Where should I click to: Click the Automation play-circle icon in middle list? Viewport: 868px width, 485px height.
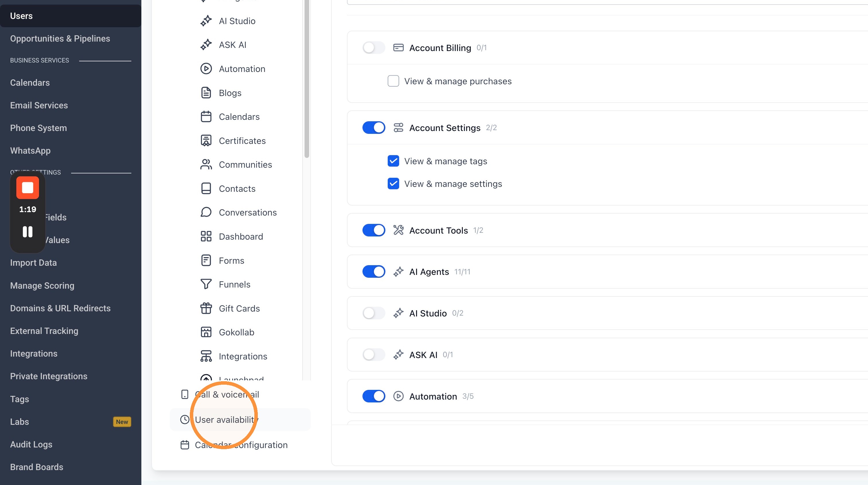point(206,69)
